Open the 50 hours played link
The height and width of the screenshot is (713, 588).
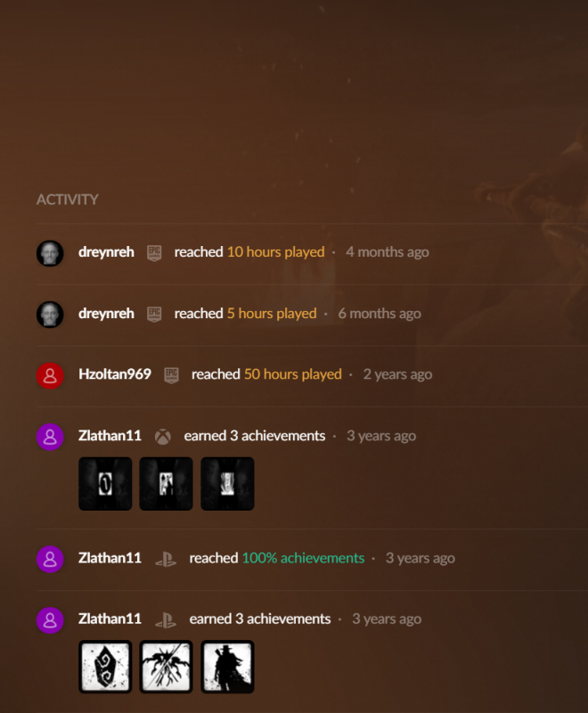(292, 374)
